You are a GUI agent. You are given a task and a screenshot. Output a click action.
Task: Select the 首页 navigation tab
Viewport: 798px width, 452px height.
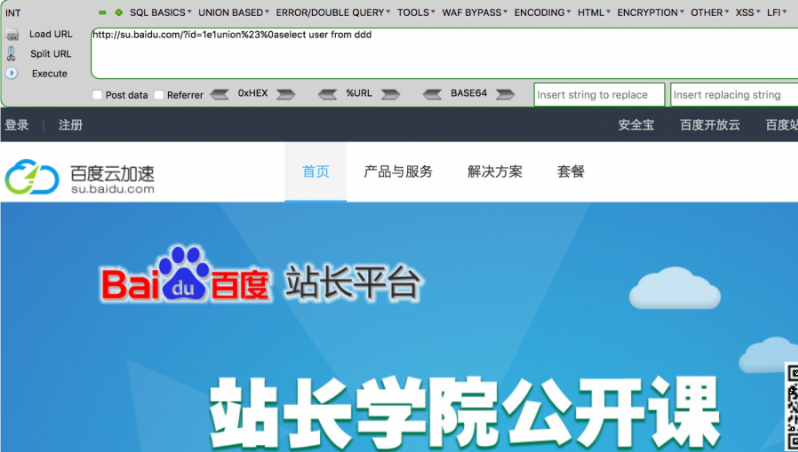pos(316,172)
